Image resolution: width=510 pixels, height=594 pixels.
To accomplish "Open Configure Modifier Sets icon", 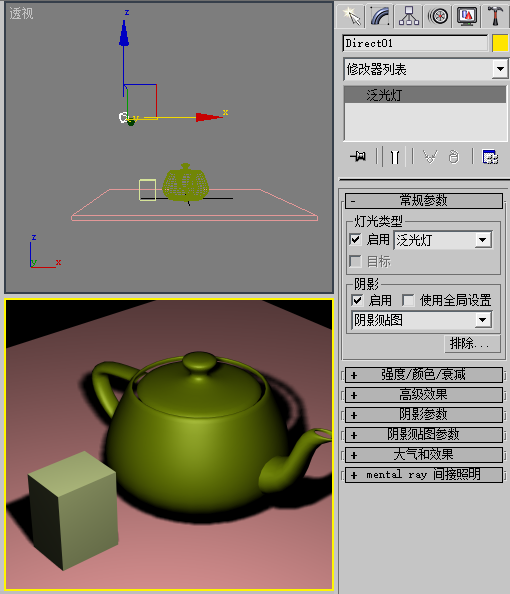I will [490, 156].
